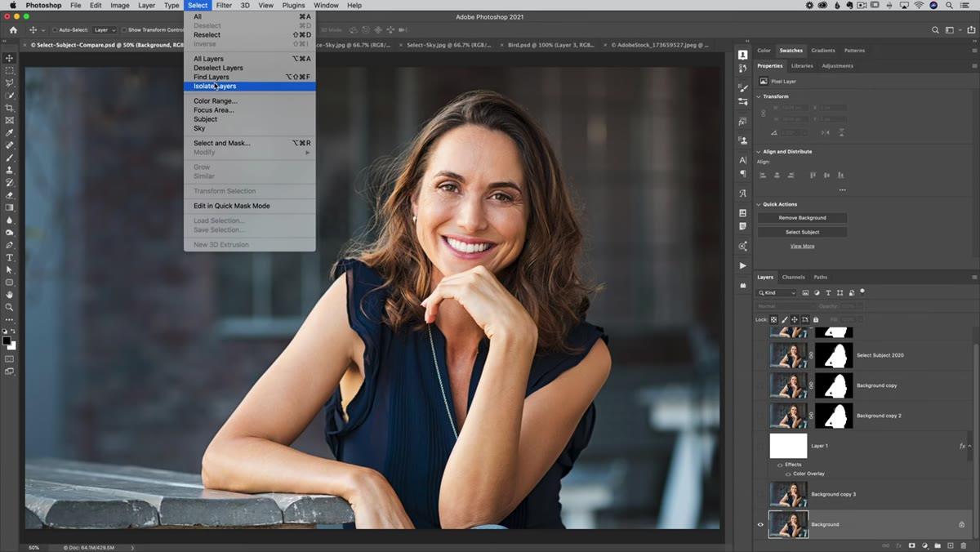This screenshot has width=980, height=552.
Task: Click the foreground color swatch
Action: [x=7, y=341]
